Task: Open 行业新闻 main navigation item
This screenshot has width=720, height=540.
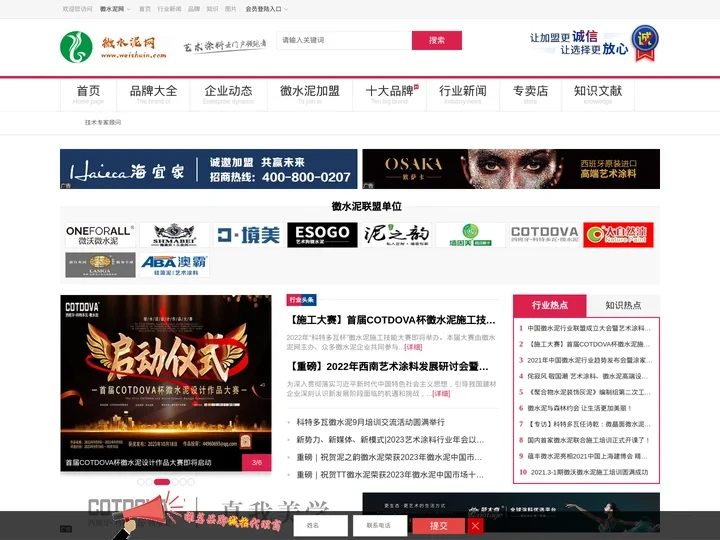Action: [x=463, y=95]
